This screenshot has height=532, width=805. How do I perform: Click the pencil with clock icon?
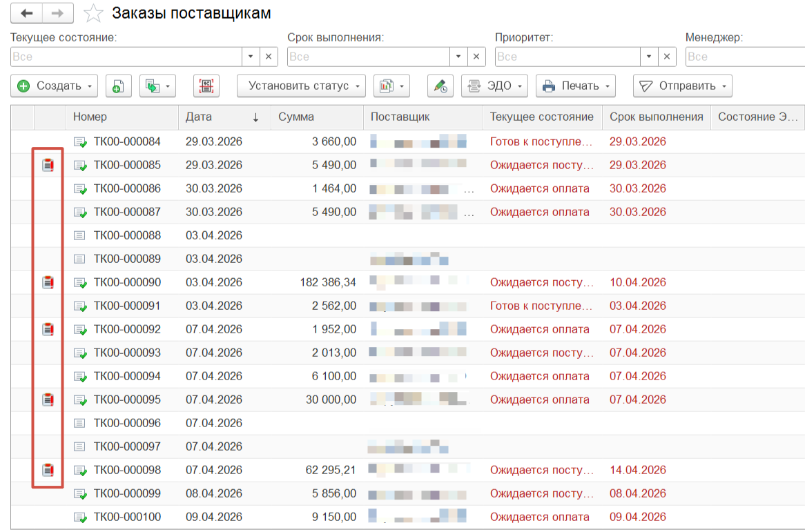point(440,86)
